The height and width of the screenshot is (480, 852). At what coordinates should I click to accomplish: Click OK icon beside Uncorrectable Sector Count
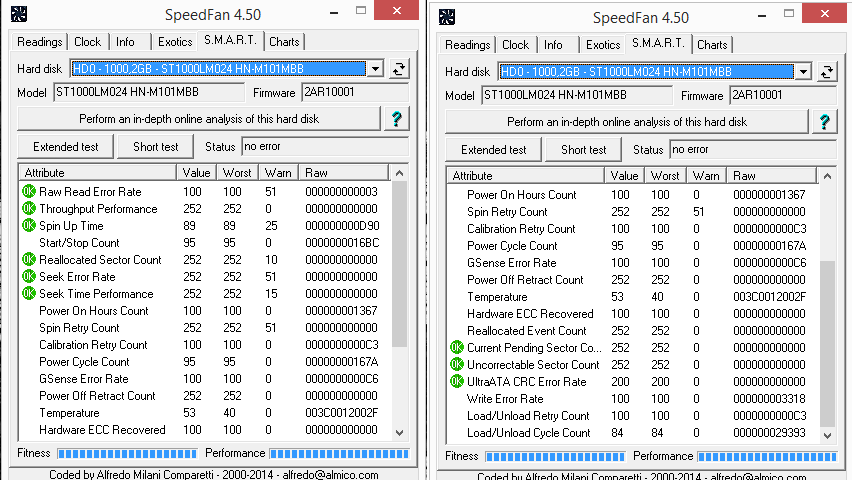457,364
